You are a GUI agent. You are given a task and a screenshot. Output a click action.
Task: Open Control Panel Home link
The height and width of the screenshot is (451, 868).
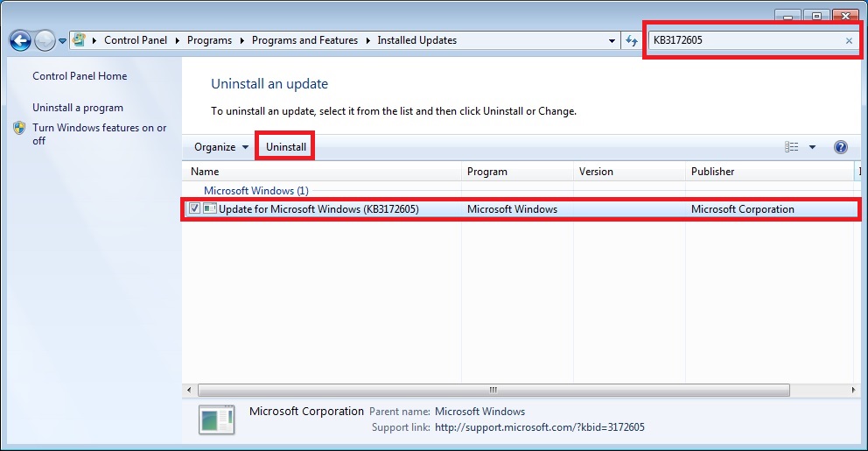(80, 76)
